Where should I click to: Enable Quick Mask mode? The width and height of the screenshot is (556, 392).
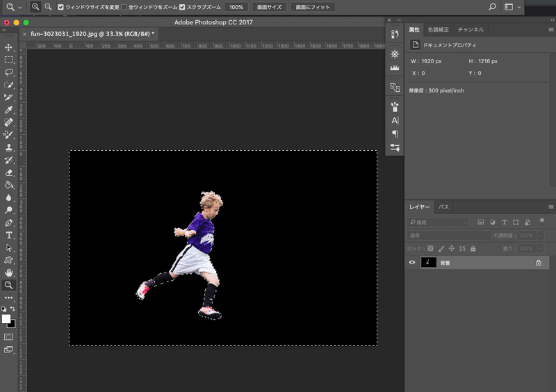point(8,337)
